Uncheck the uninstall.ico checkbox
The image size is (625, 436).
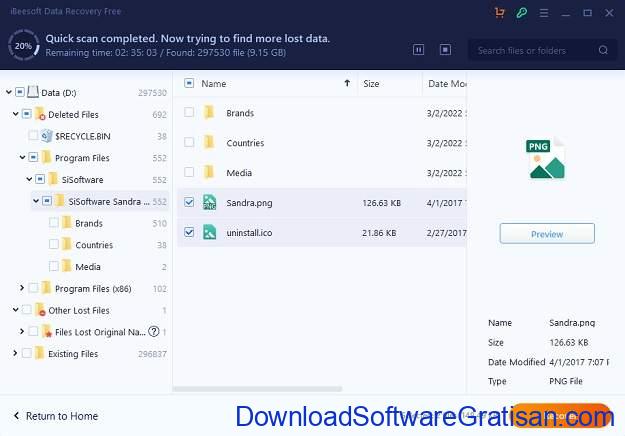click(x=189, y=232)
